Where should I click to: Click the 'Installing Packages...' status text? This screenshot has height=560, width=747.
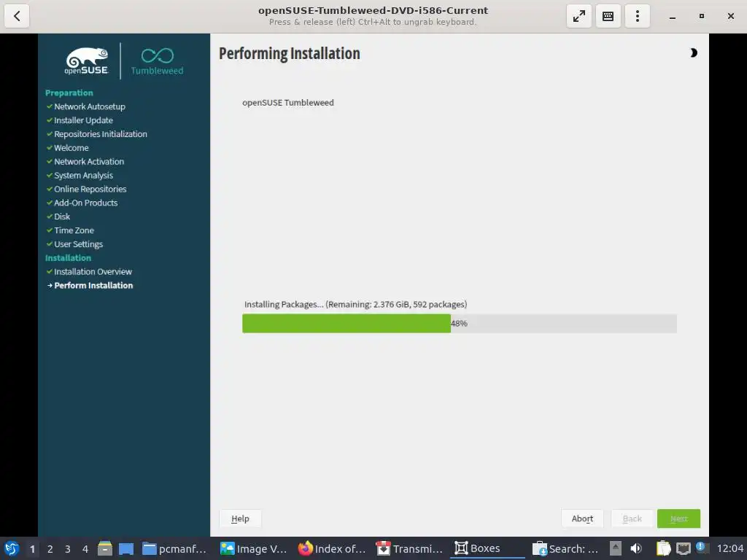click(x=355, y=304)
